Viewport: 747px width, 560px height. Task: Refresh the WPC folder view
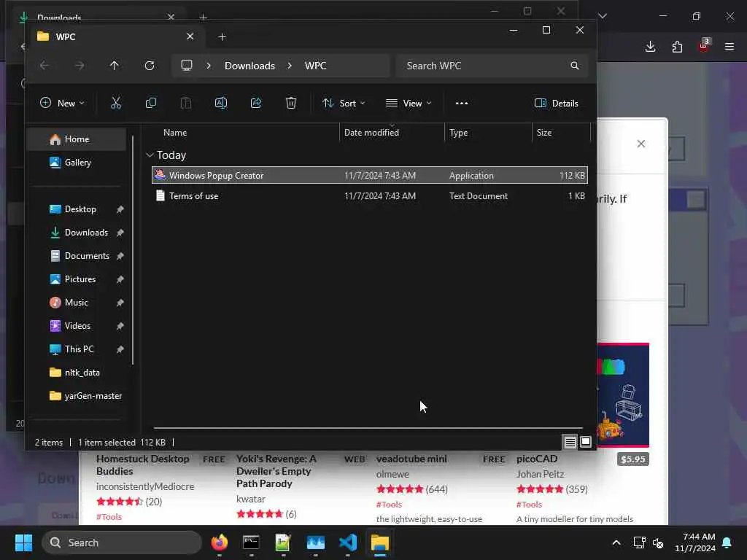point(149,65)
